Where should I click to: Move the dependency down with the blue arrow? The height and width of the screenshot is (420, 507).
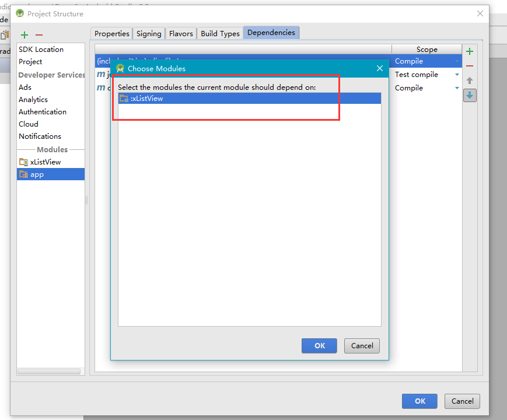pyautogui.click(x=470, y=96)
